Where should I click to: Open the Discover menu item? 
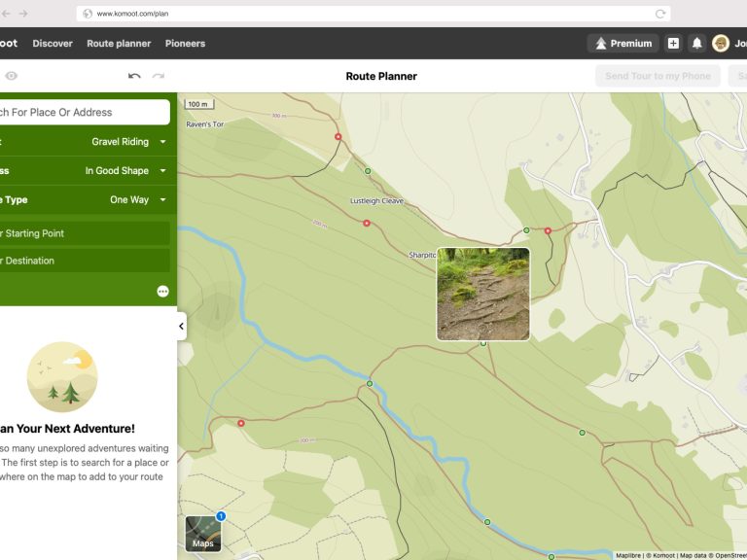tap(53, 44)
